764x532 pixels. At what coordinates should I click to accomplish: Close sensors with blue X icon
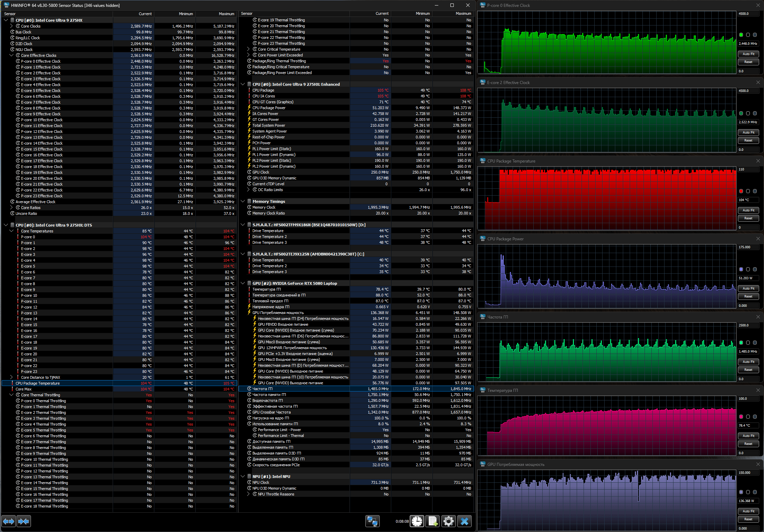point(464,521)
